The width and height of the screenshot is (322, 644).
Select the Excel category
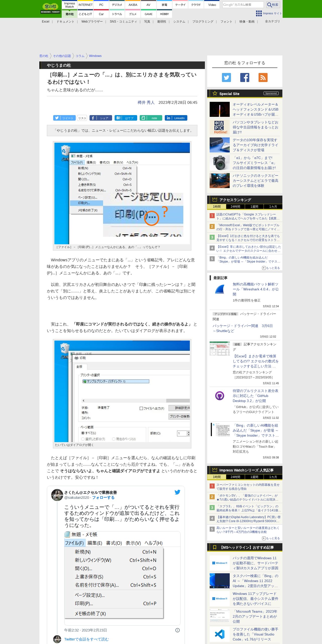46,22
